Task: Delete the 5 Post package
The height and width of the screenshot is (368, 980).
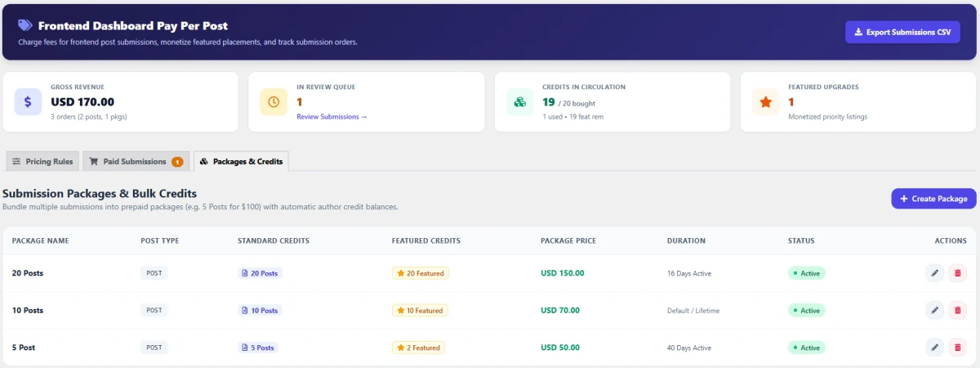Action: pos(957,348)
